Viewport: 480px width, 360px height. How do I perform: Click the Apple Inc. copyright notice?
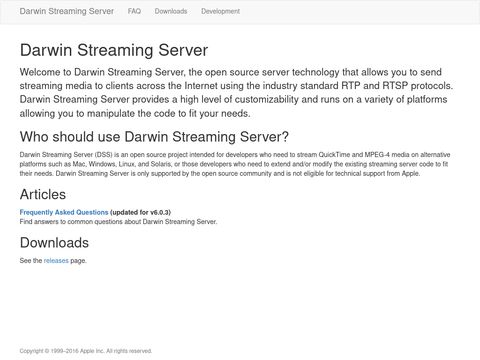(86, 351)
